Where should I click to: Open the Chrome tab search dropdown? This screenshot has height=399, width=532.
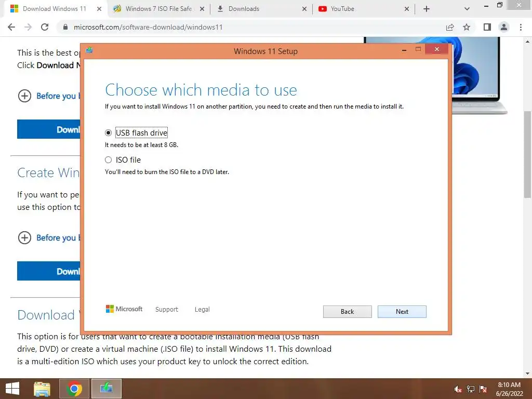pos(467,9)
